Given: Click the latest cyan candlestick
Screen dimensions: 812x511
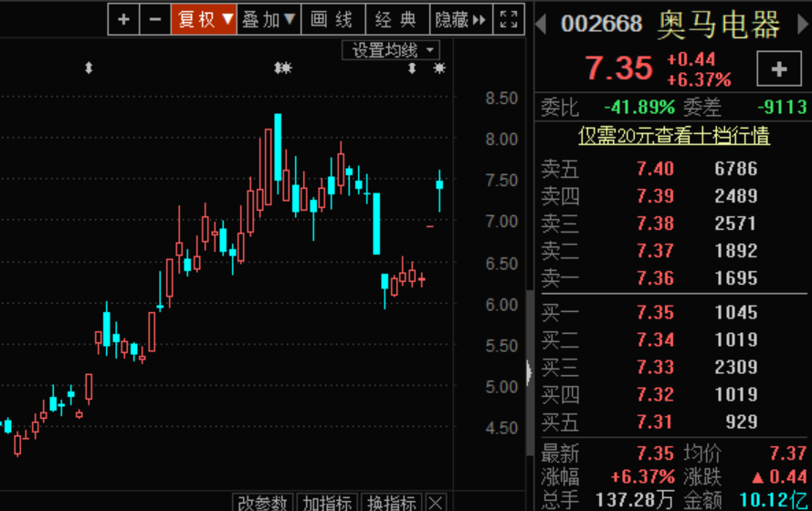Looking at the screenshot, I should [x=439, y=185].
